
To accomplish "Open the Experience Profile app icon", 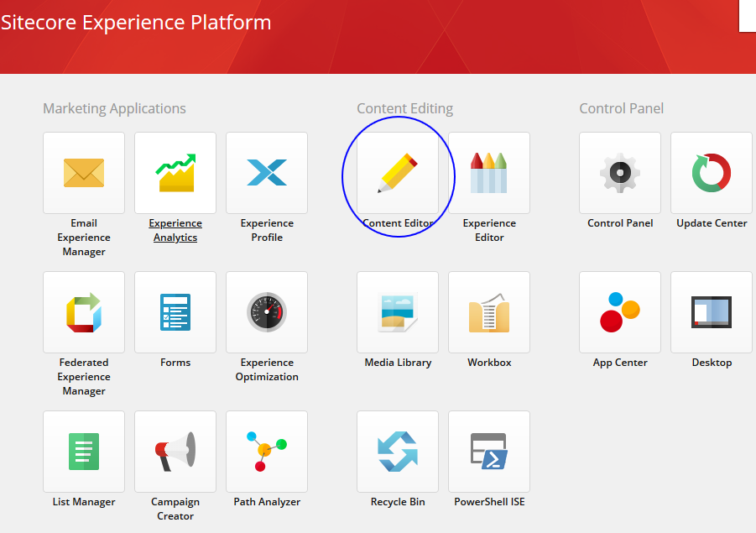I will (x=267, y=173).
